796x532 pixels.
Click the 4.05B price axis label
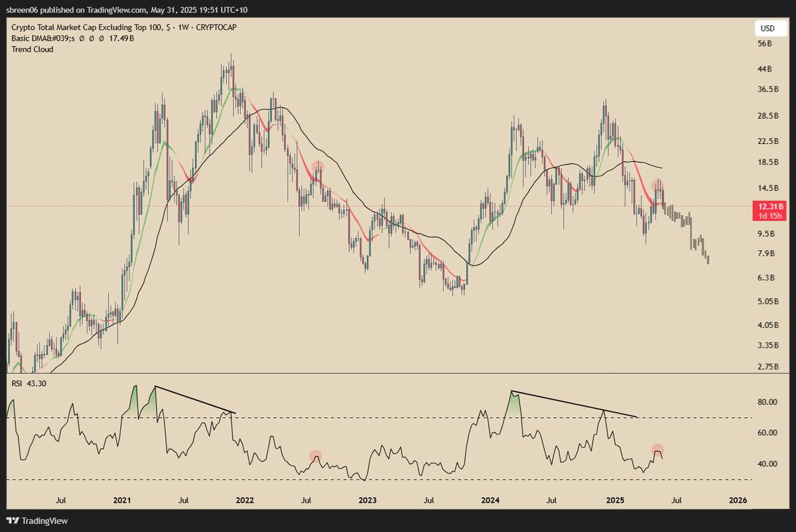tap(767, 326)
